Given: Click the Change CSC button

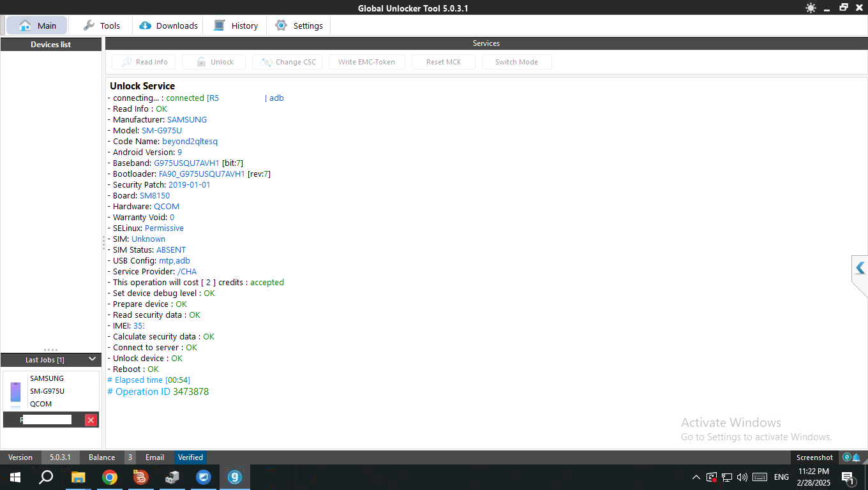Looking at the screenshot, I should (287, 62).
